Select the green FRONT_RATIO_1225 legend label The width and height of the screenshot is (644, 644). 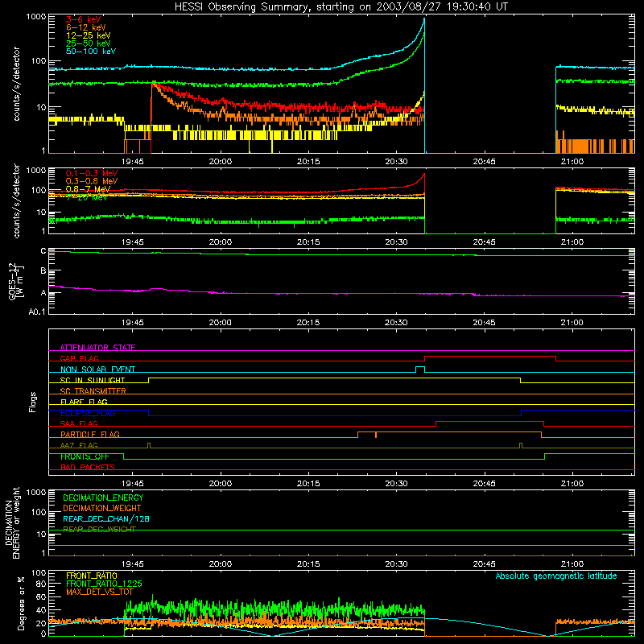pyautogui.click(x=104, y=584)
